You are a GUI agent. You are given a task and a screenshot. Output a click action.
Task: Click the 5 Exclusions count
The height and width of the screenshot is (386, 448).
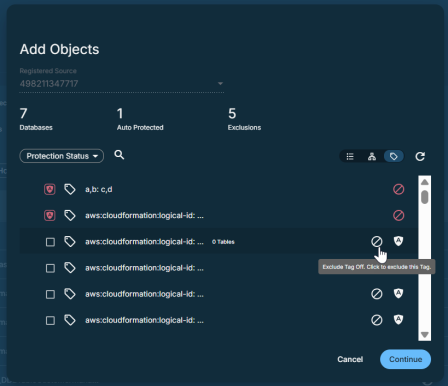244,119
